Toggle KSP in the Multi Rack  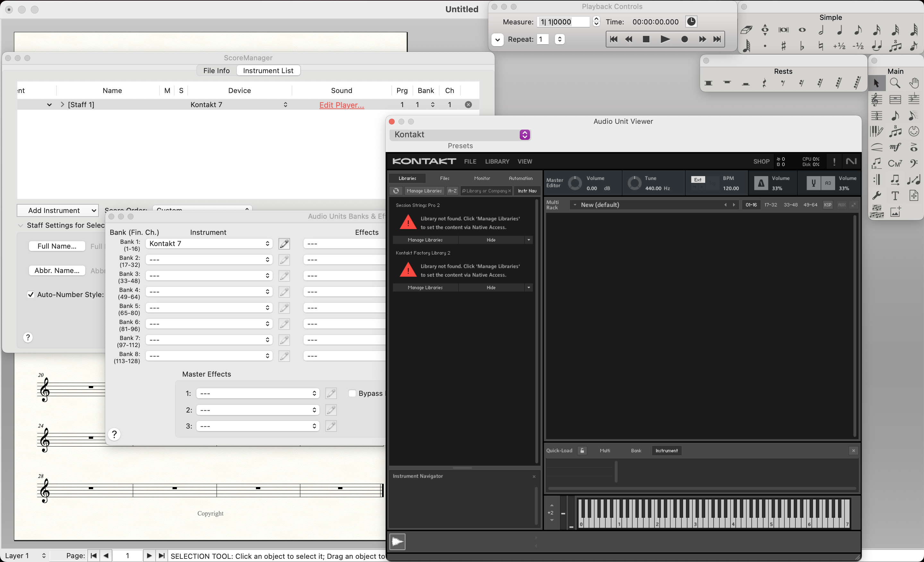[x=828, y=205]
